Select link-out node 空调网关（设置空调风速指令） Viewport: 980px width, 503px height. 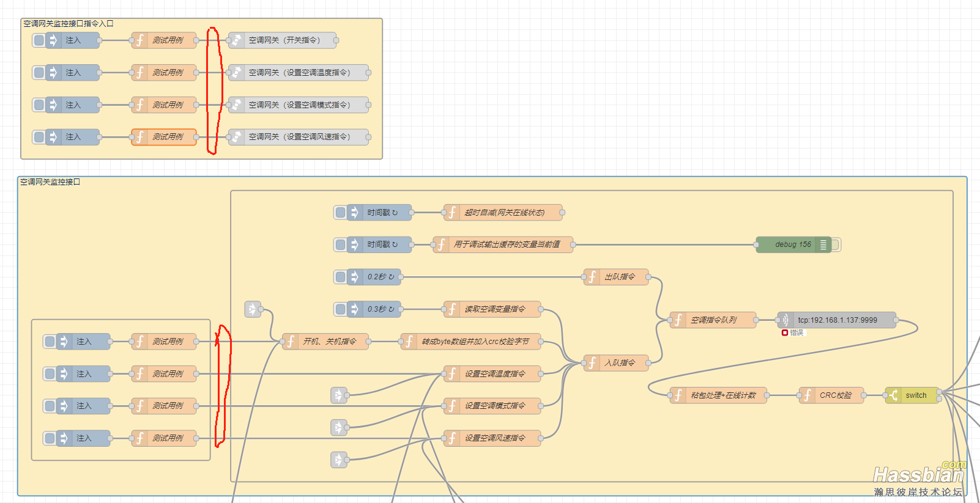[x=299, y=137]
